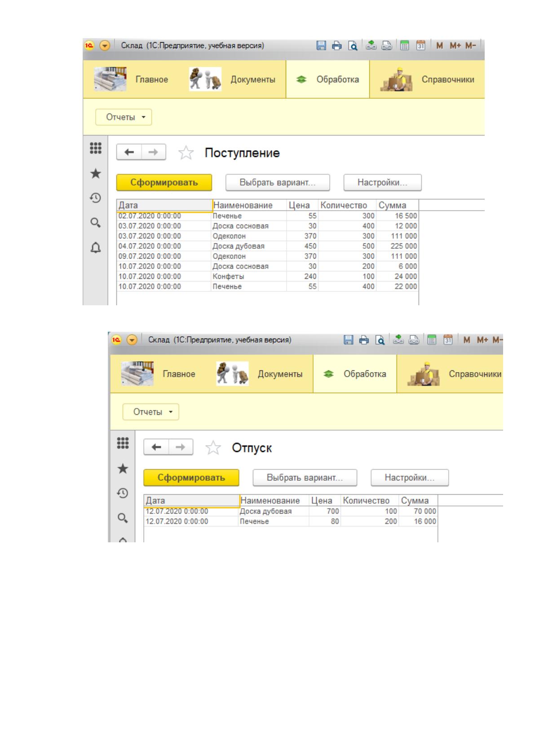Add Поступление report to favorites star
The height and width of the screenshot is (756, 535).
186,153
